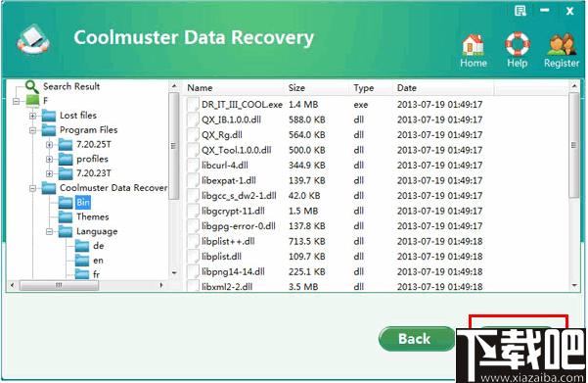
Task: Open the Help lifebuoy icon
Action: tap(518, 44)
